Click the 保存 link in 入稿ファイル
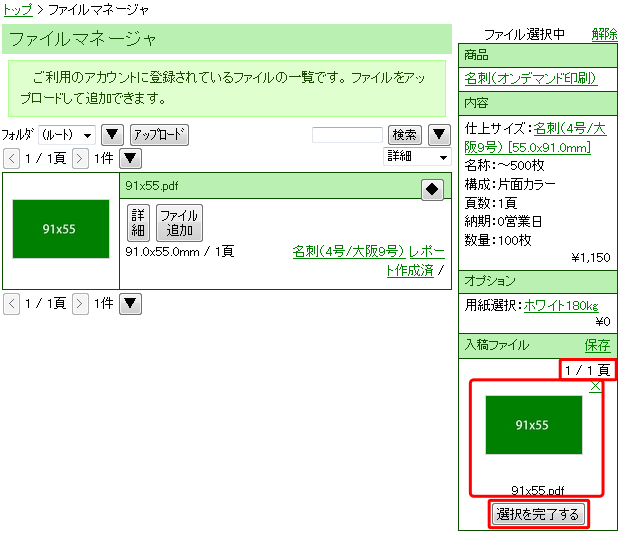The width and height of the screenshot is (620, 533). 597,345
